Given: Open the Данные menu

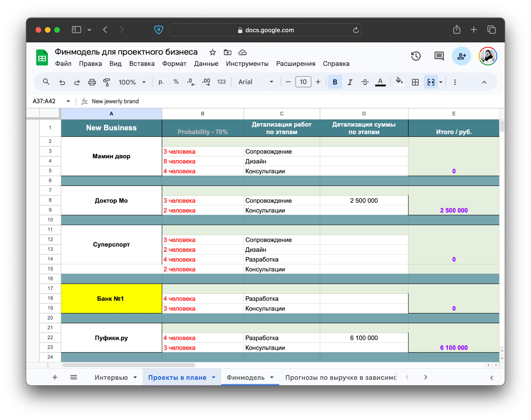Looking at the screenshot, I should [206, 64].
